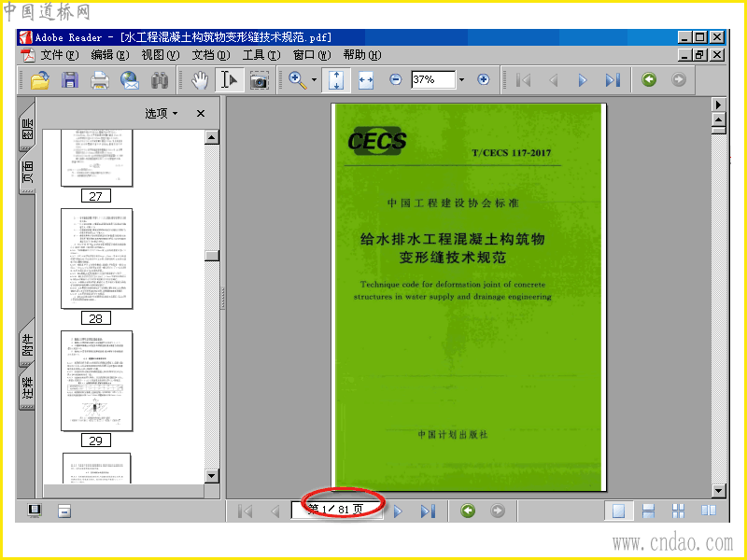Open the 文件(F) menu
This screenshot has height=560, width=747.
pyautogui.click(x=59, y=55)
